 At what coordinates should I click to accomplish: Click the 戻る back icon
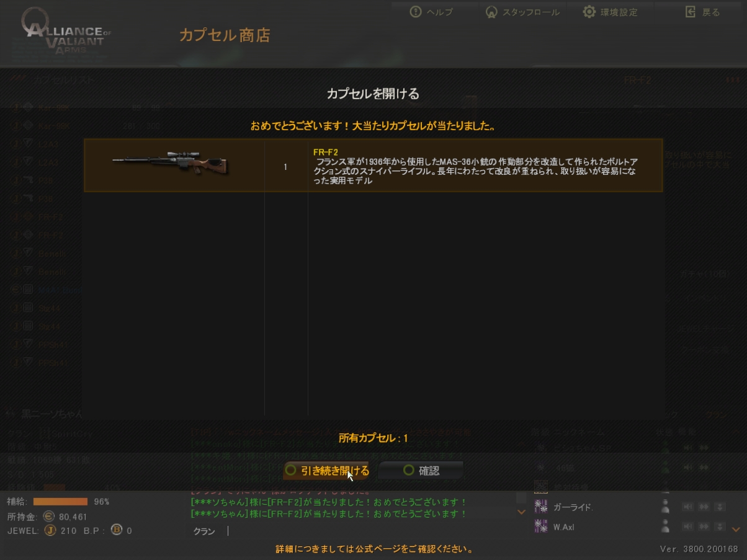coord(690,12)
